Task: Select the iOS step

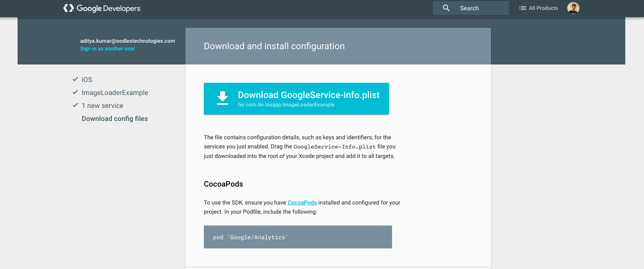Action: [87, 80]
